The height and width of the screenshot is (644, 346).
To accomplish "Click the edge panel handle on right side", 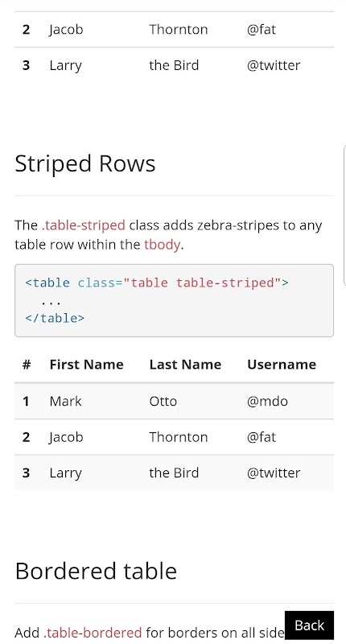I will click(x=344, y=215).
